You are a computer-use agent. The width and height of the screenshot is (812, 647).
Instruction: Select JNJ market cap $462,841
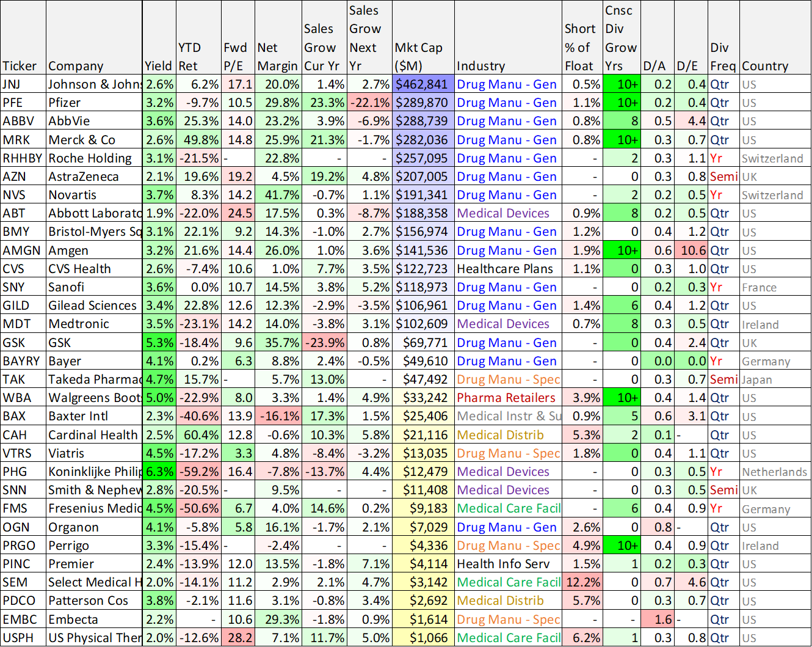(x=423, y=84)
